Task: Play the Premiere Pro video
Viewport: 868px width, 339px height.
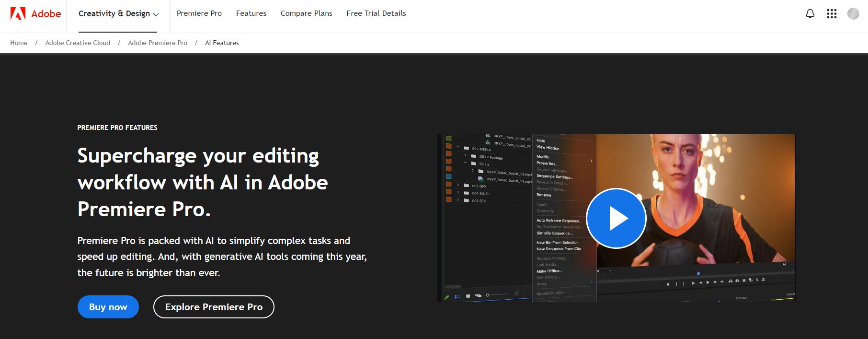Action: 616,219
